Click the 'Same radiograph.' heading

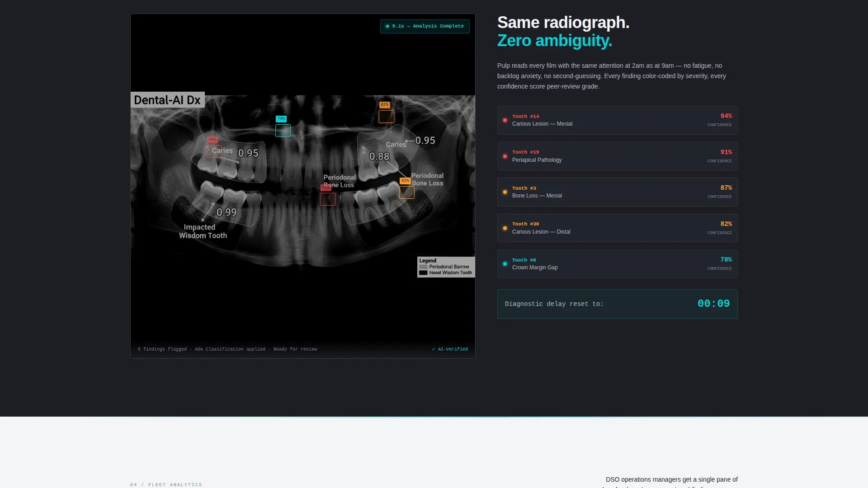click(563, 23)
